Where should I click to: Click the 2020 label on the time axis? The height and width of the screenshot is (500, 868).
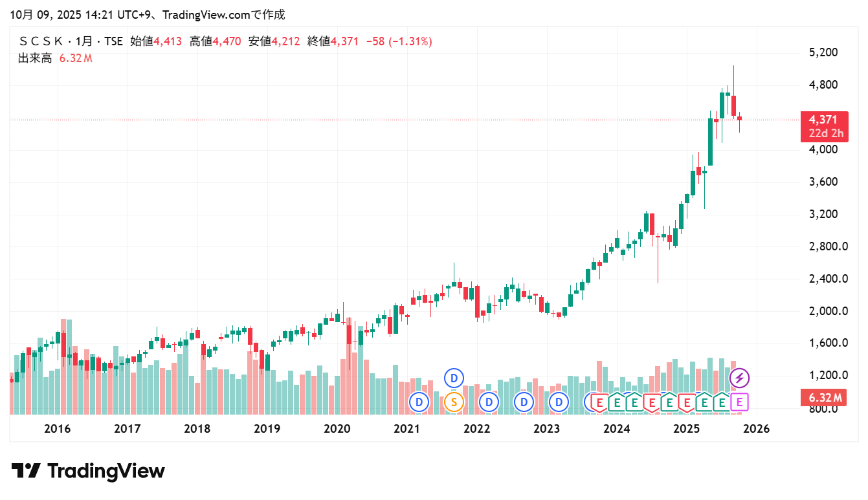coord(337,429)
